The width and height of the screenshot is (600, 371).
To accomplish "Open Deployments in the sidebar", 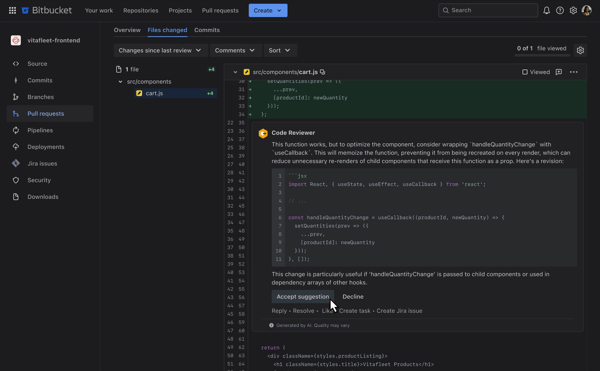I will click(x=50, y=147).
